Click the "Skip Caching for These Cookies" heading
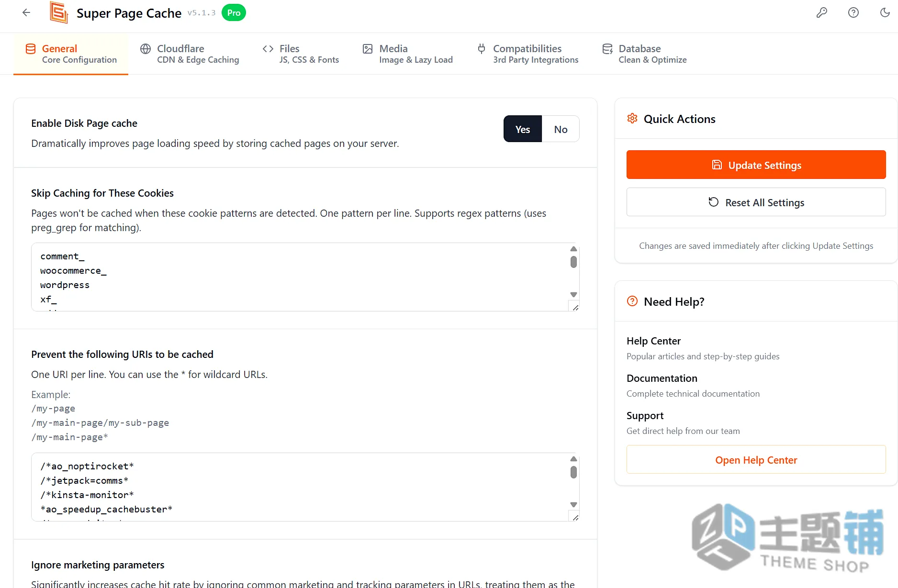The height and width of the screenshot is (588, 898). tap(102, 193)
